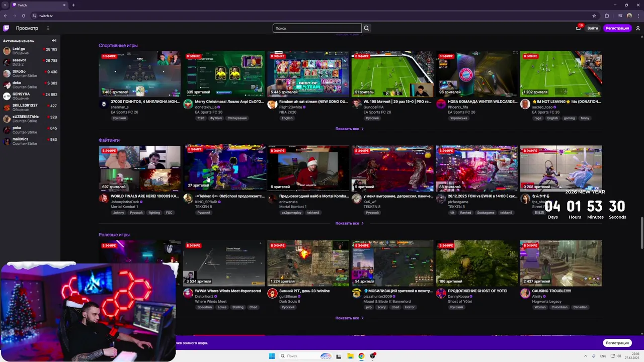Open notifications inbox with badge 19
Screen dimensions: 644x362
578,28
